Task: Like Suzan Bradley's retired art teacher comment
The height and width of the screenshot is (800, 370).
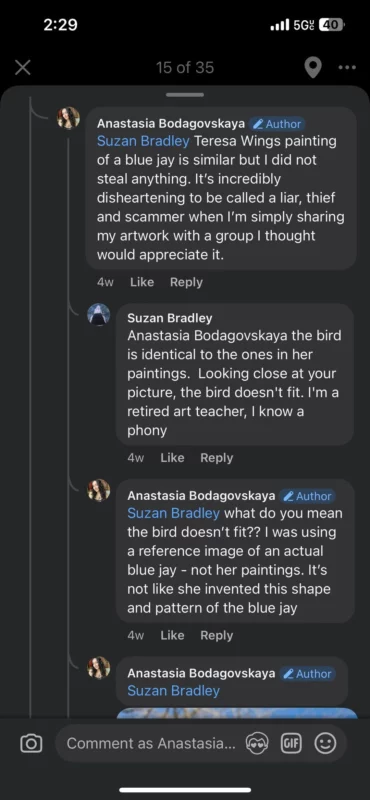Action: point(172,458)
